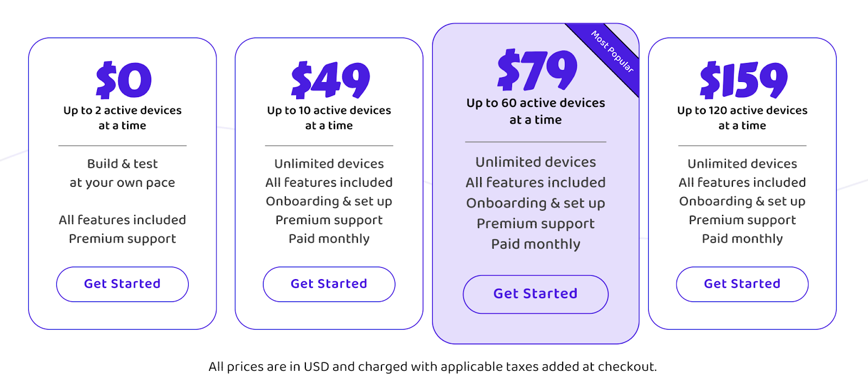Click 'All features included' in $79 plan
This screenshot has height=386, width=868.
click(536, 182)
